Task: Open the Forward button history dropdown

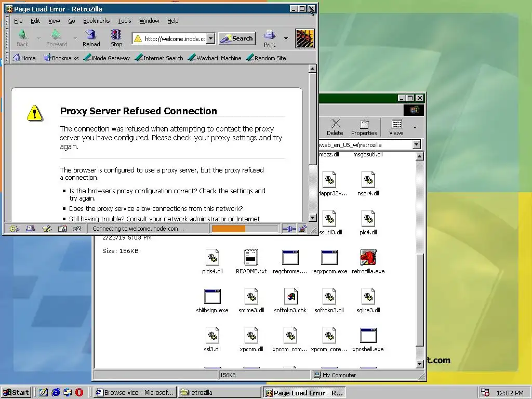Action: point(75,38)
